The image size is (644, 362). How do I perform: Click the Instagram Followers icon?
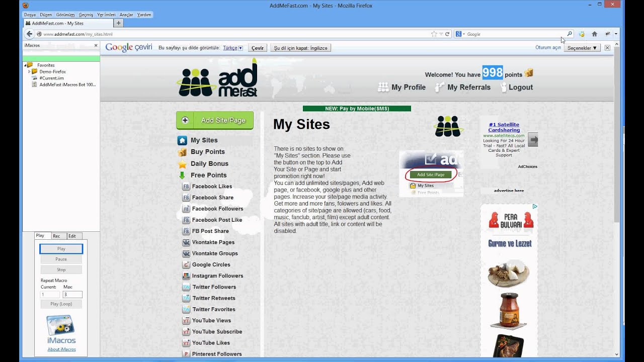click(186, 276)
